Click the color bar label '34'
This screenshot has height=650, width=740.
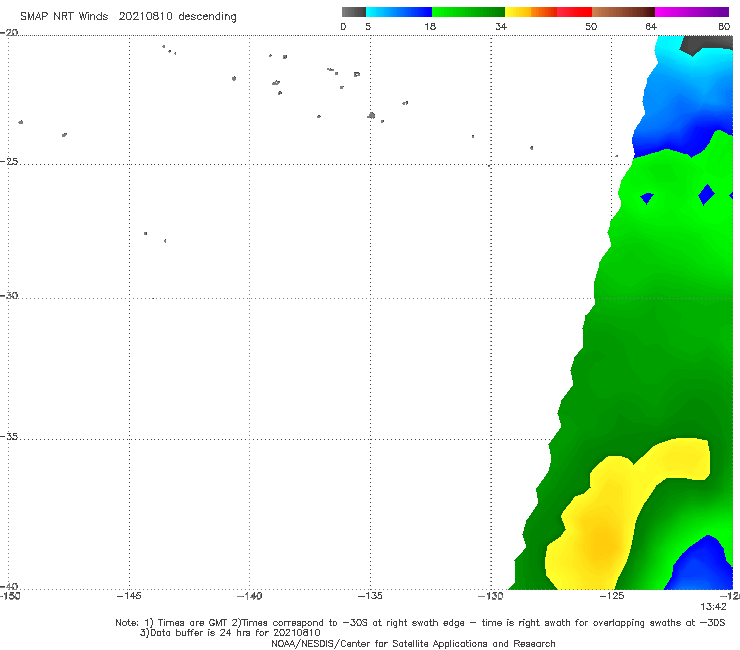(501, 26)
